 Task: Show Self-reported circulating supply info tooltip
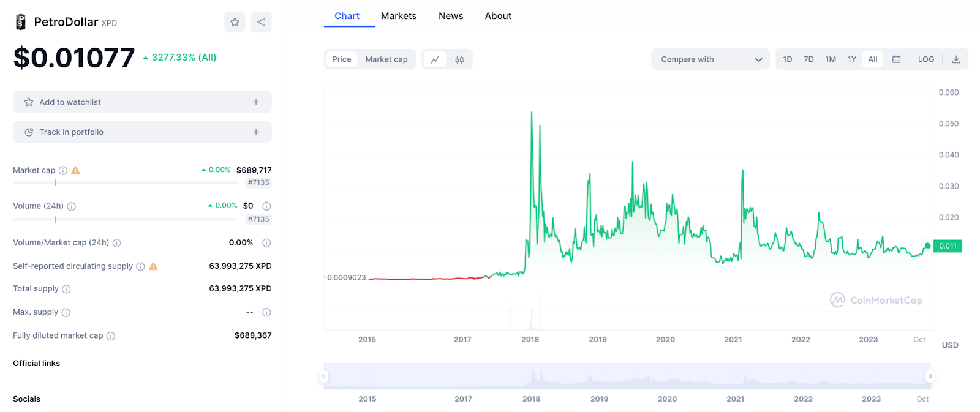140,266
